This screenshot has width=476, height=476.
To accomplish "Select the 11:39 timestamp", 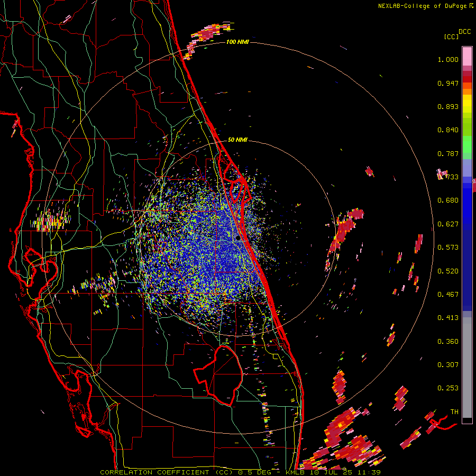I will coord(369,472).
